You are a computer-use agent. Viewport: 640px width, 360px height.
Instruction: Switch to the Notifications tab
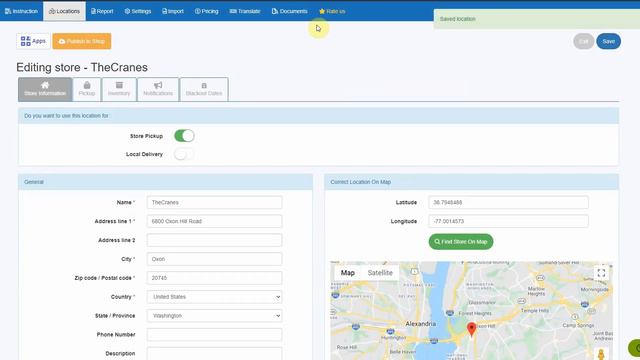click(x=158, y=89)
